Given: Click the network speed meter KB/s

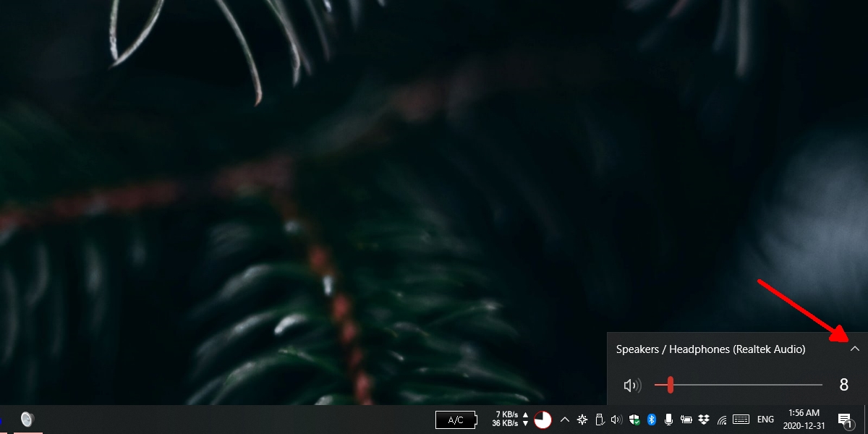Looking at the screenshot, I should point(511,419).
